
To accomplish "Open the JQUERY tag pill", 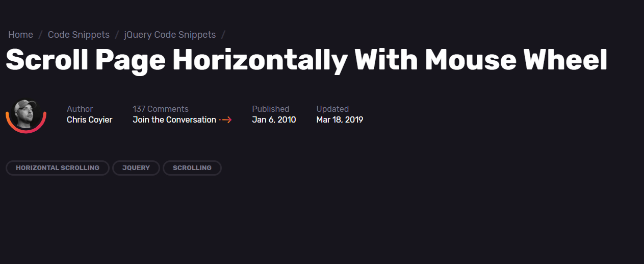I will (x=136, y=168).
